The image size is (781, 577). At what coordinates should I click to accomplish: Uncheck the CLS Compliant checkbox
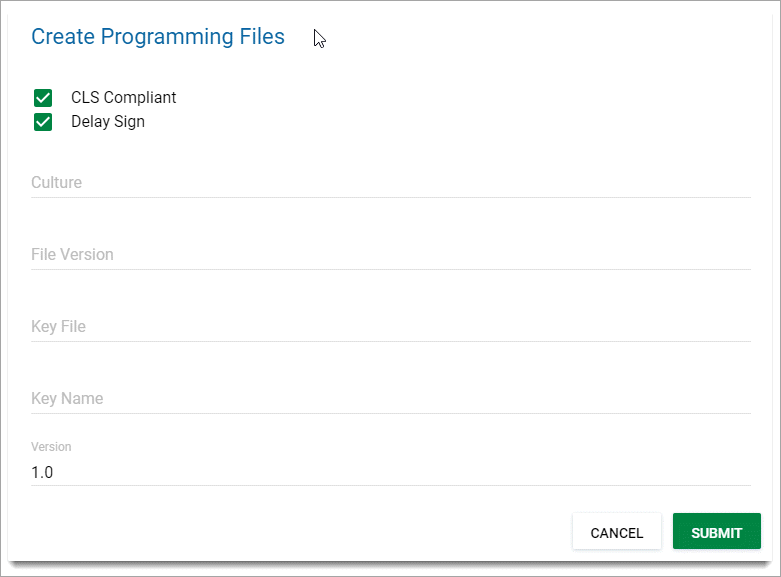[43, 98]
